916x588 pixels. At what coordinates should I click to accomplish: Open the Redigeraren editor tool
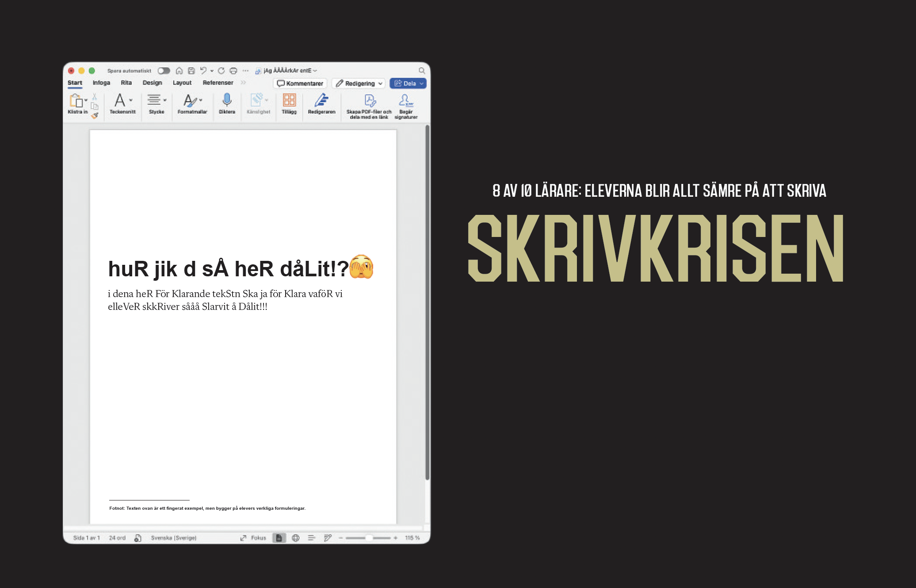321,100
